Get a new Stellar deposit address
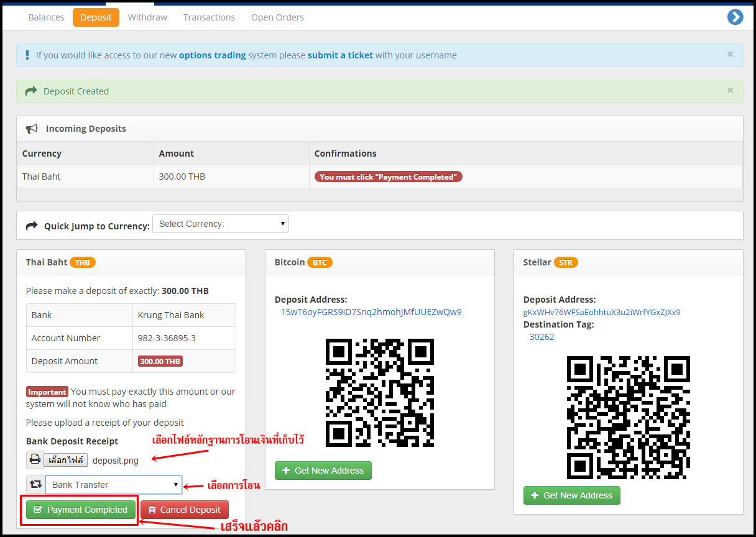756x537 pixels. [572, 495]
